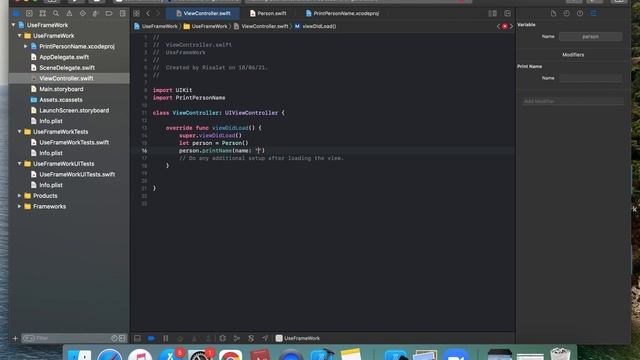Show the Project navigator

pos(16,13)
